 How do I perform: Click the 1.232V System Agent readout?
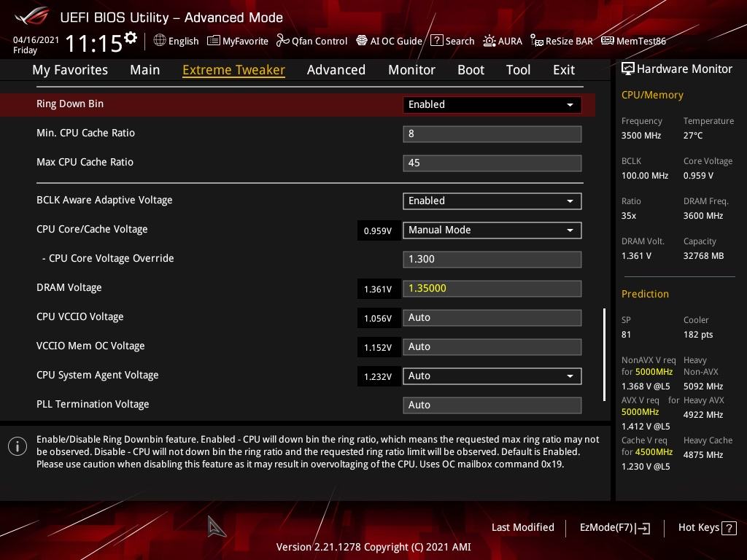(378, 377)
